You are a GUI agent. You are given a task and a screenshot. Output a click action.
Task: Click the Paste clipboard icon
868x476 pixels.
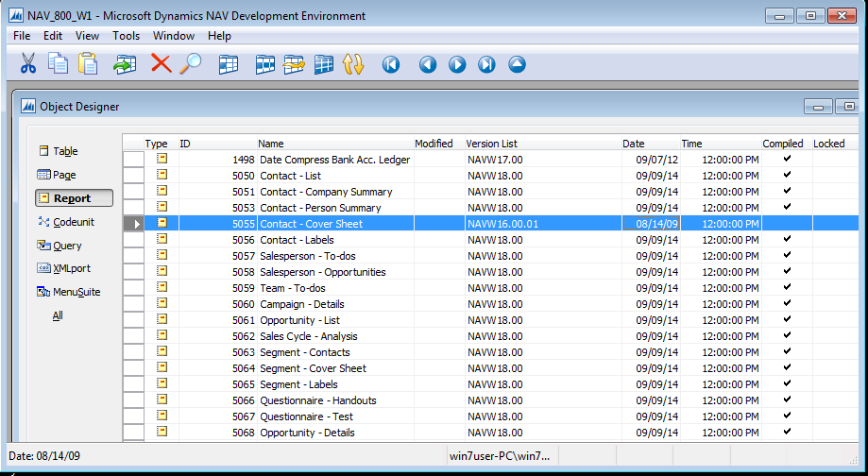tap(88, 64)
